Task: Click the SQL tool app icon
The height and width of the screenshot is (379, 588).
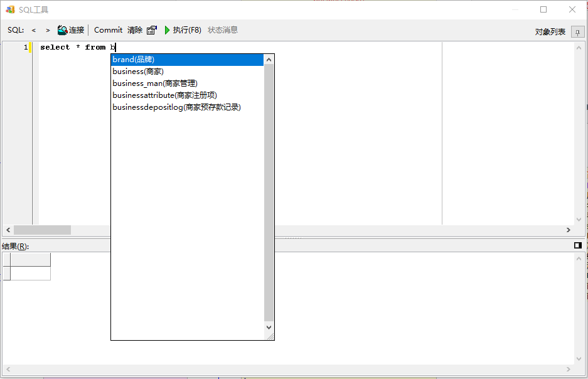Action: pos(10,10)
